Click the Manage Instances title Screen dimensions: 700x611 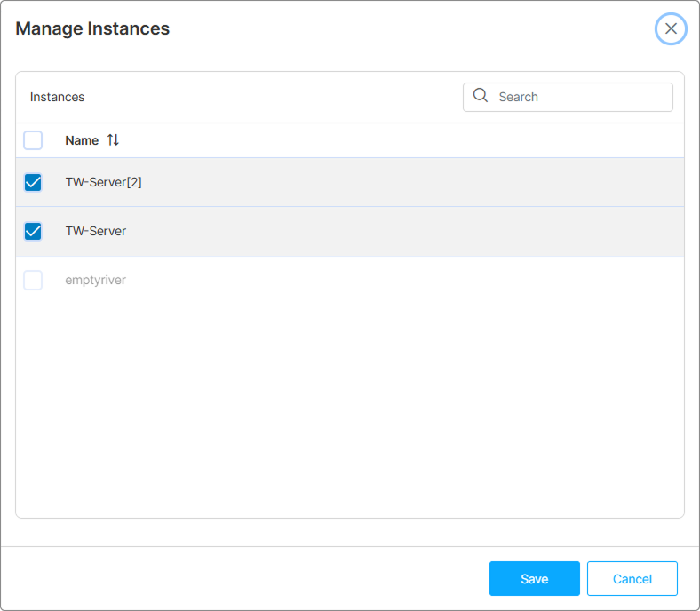tap(92, 28)
